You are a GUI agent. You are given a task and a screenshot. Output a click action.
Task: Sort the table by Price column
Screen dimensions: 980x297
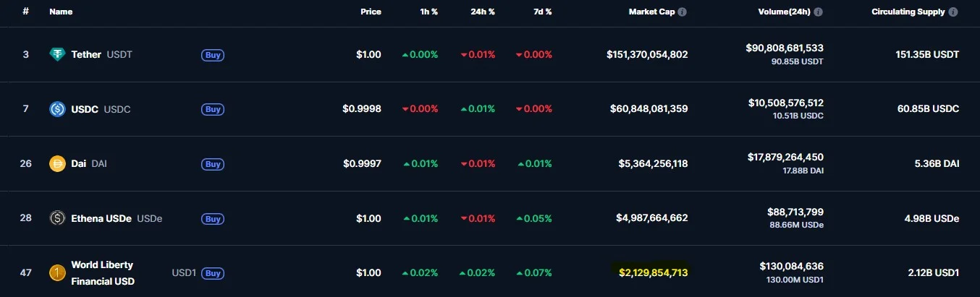click(371, 12)
